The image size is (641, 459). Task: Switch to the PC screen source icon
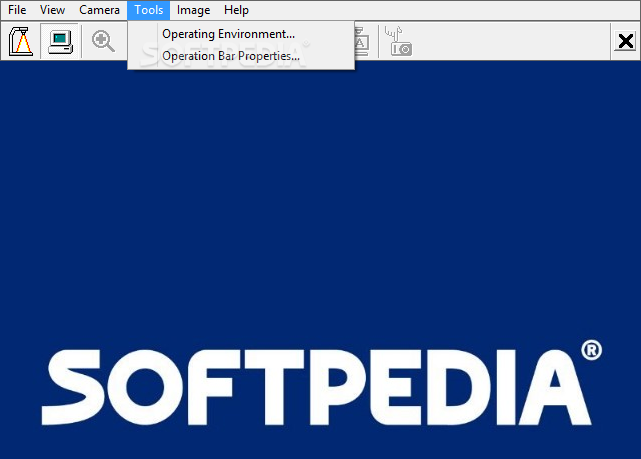pyautogui.click(x=60, y=41)
